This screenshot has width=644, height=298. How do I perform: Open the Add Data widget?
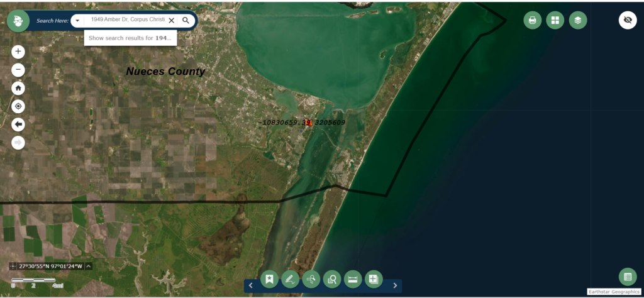coord(374,280)
